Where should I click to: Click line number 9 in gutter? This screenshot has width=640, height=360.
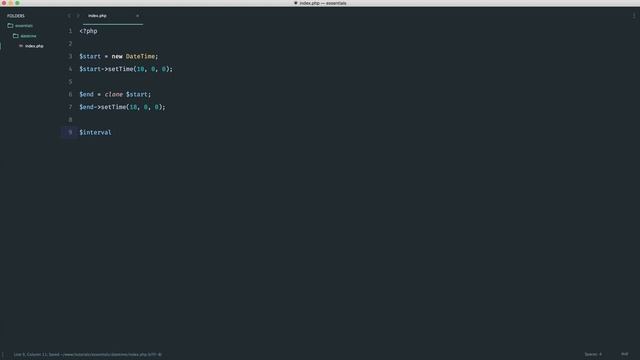pos(70,132)
